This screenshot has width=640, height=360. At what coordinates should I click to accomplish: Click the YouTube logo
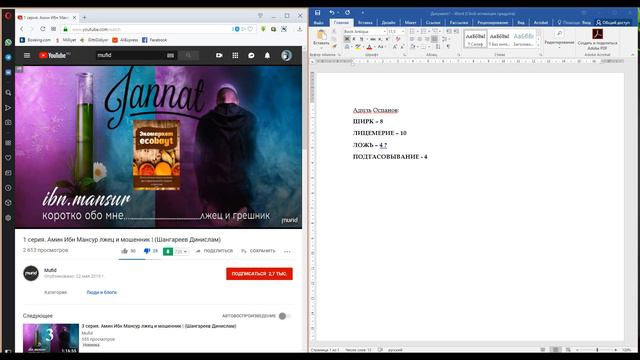click(x=54, y=55)
